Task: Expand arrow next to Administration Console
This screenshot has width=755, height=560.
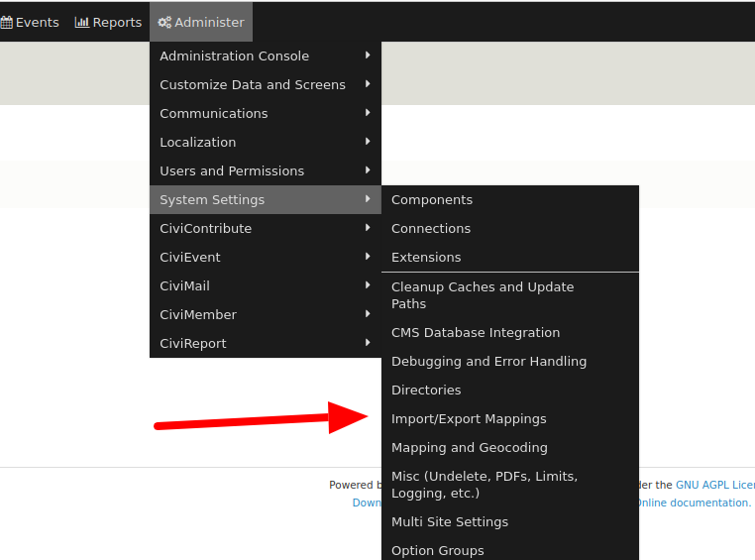Action: point(368,56)
